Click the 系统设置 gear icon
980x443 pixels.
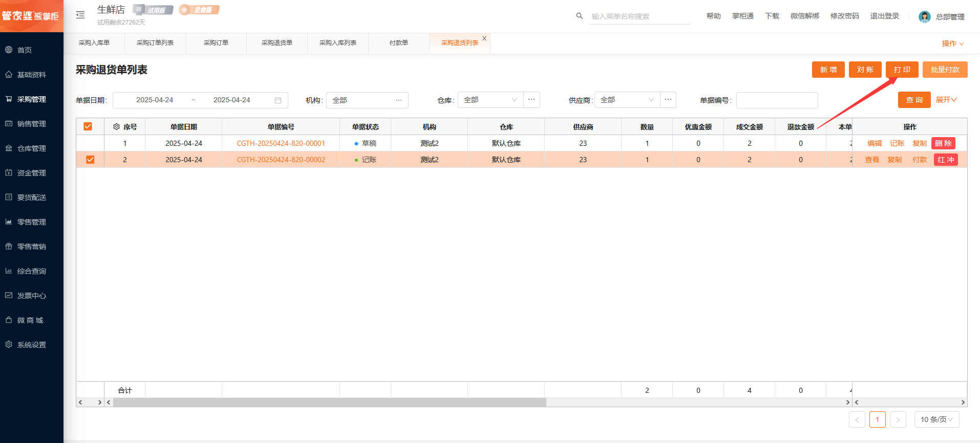9,344
